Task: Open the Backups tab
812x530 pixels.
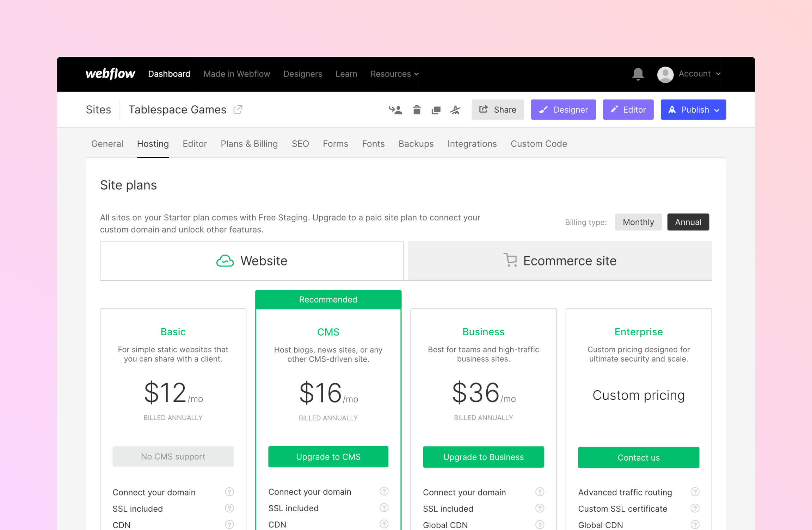Action: (416, 144)
